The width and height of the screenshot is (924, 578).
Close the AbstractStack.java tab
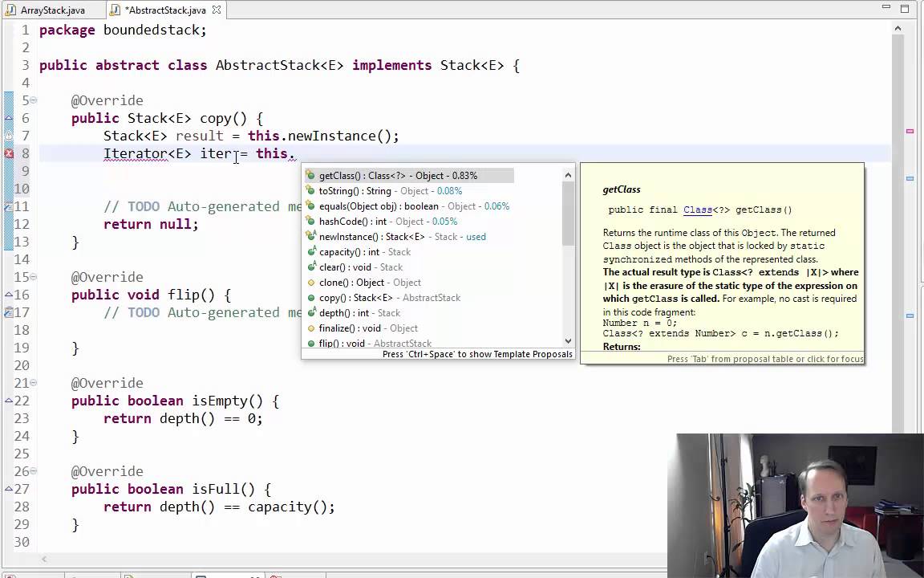pos(217,10)
